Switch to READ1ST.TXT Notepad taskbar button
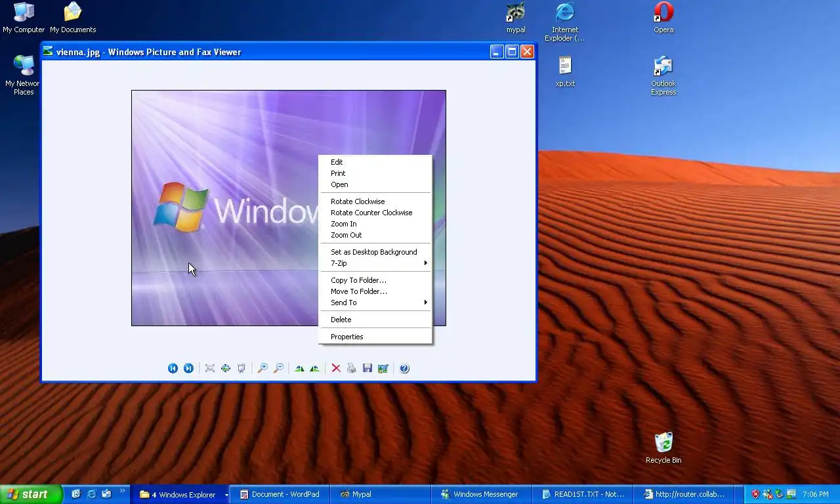 pos(583,494)
